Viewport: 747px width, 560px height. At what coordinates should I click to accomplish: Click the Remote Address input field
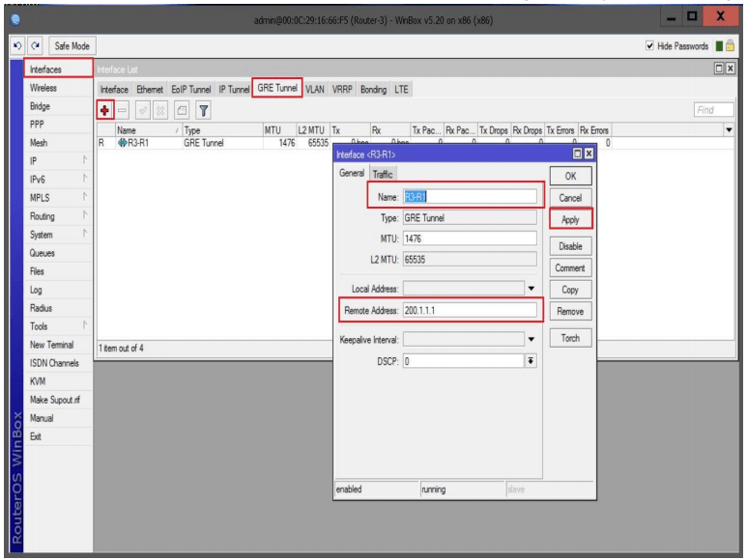click(x=469, y=311)
